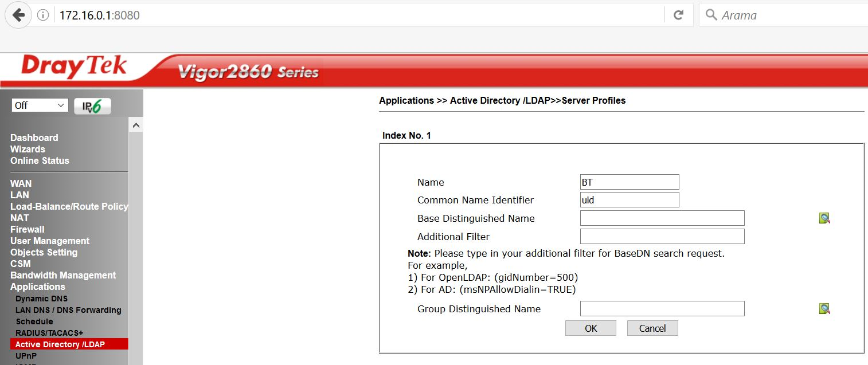
Task: Open Dynamic DNS settings
Action: [41, 299]
